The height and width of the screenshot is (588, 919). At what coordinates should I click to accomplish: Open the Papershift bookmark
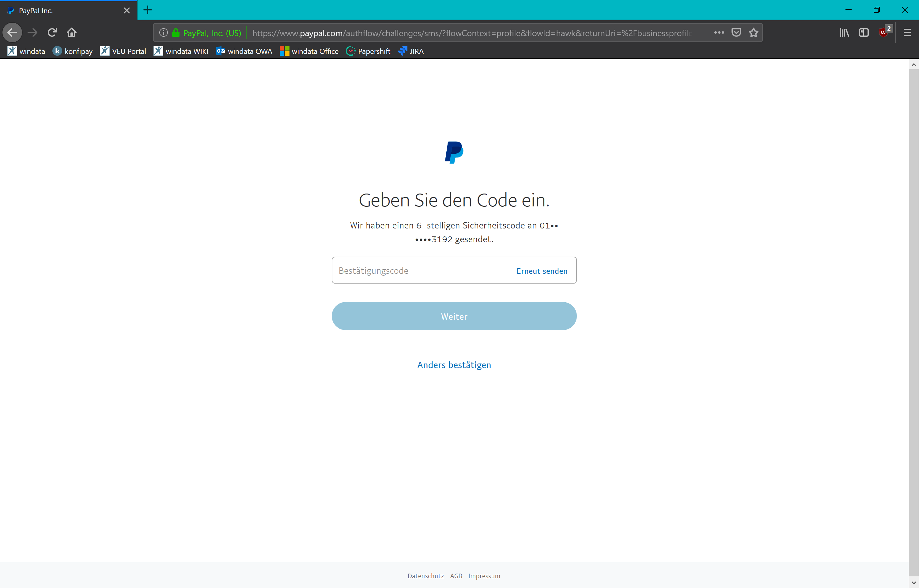pyautogui.click(x=368, y=51)
